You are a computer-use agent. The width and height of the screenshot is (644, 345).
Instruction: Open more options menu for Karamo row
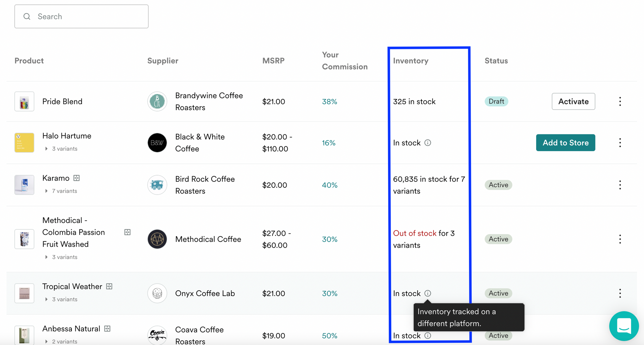click(x=620, y=185)
